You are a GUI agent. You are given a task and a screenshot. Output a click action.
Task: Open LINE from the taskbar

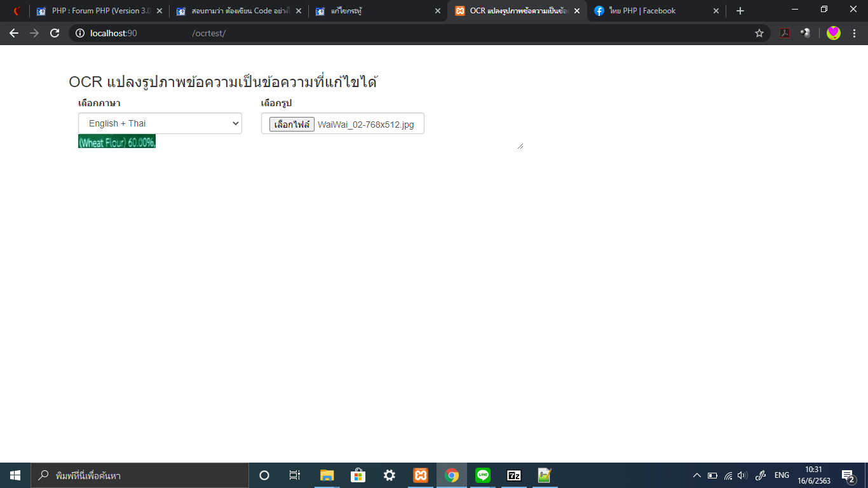(483, 475)
